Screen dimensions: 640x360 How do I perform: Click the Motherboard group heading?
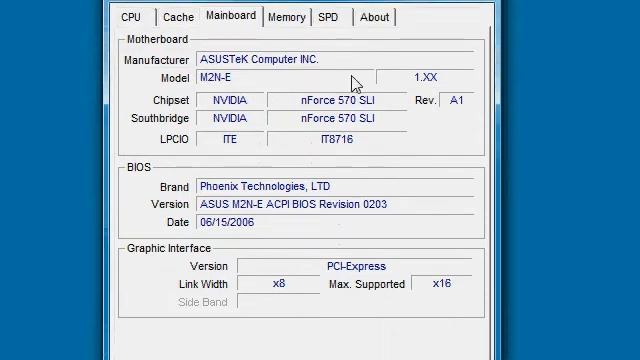158,39
